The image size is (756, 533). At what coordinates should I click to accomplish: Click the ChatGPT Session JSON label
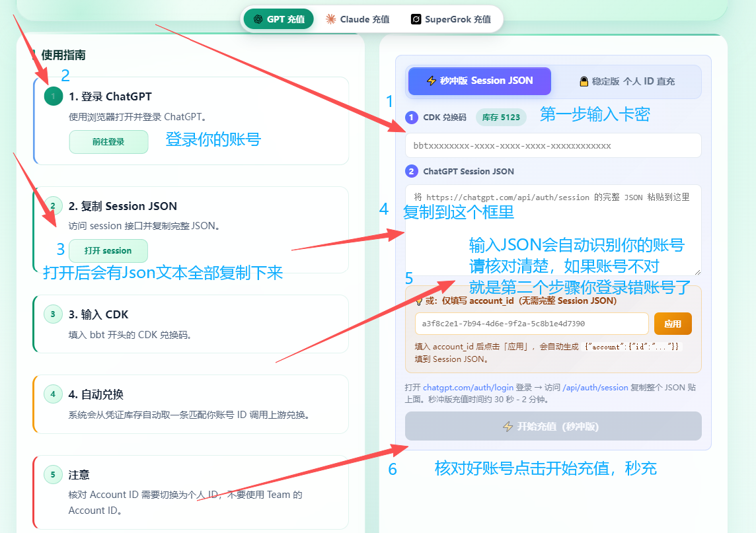pos(469,172)
